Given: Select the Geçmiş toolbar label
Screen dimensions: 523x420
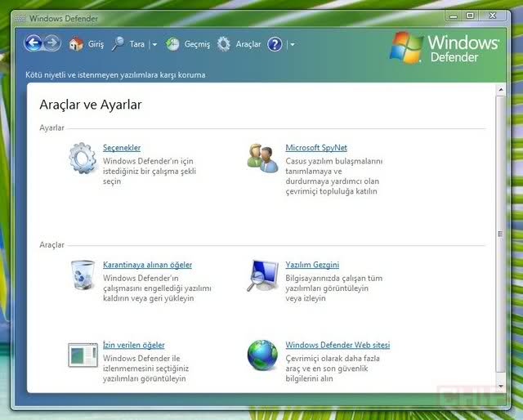Looking at the screenshot, I should click(197, 44).
